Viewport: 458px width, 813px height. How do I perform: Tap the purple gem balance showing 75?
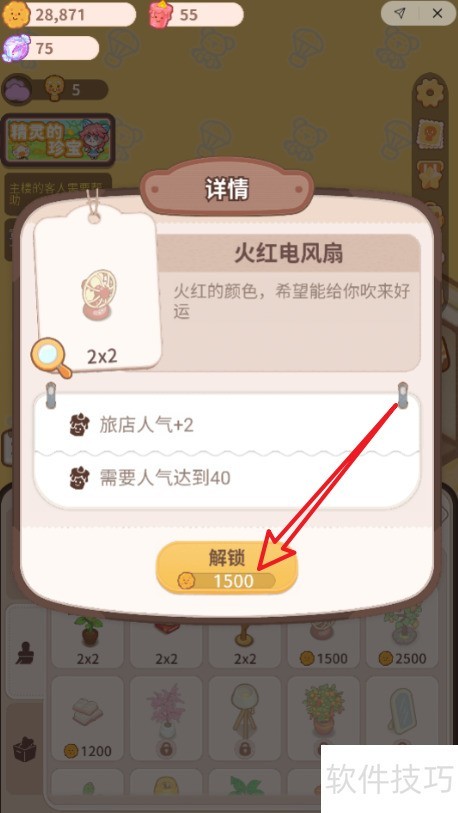(50, 48)
